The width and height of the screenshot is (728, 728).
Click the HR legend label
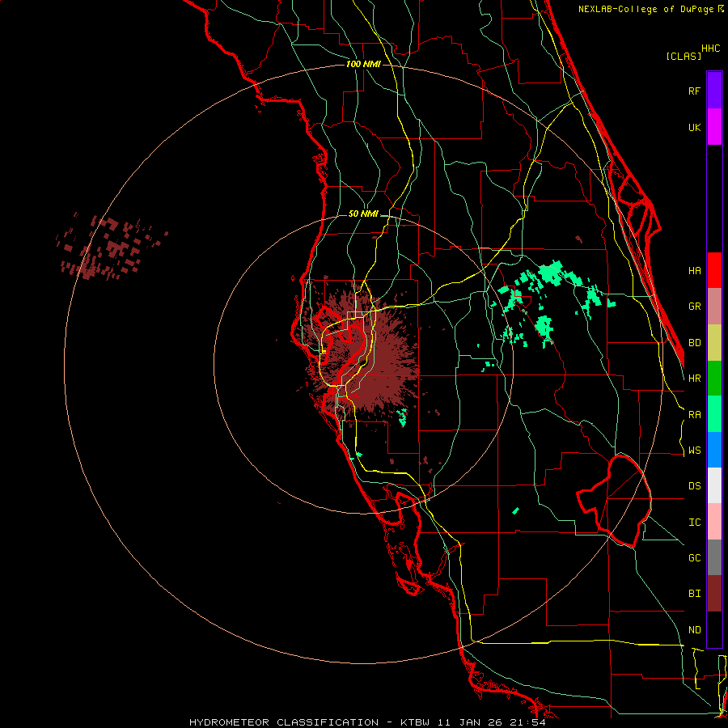[x=694, y=379]
